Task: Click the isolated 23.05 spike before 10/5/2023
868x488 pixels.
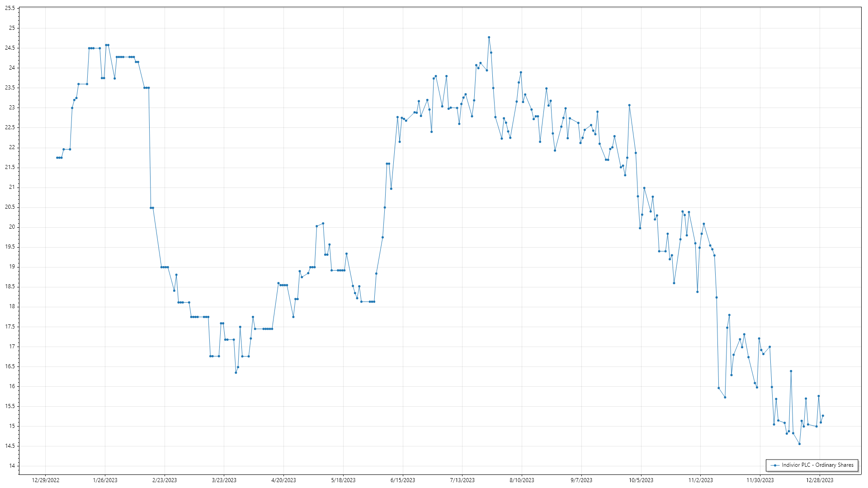Action: [629, 105]
